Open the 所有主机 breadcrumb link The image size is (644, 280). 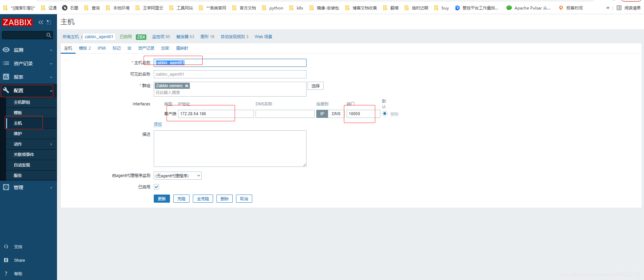point(71,37)
